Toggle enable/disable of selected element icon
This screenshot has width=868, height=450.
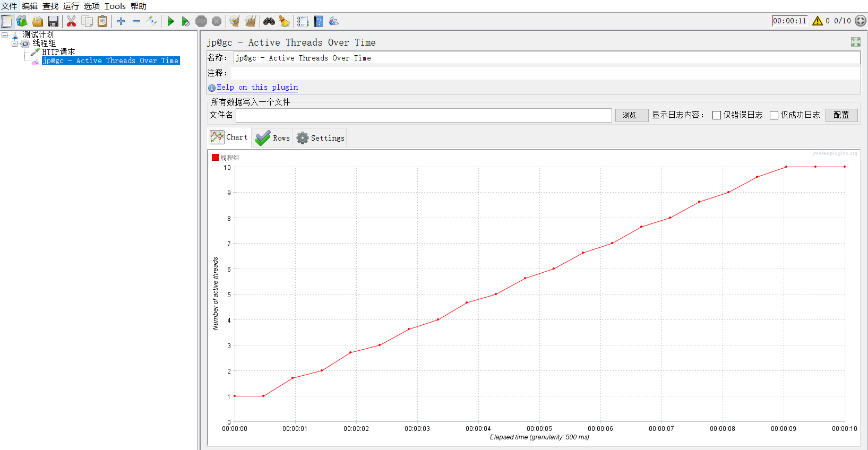[152, 21]
